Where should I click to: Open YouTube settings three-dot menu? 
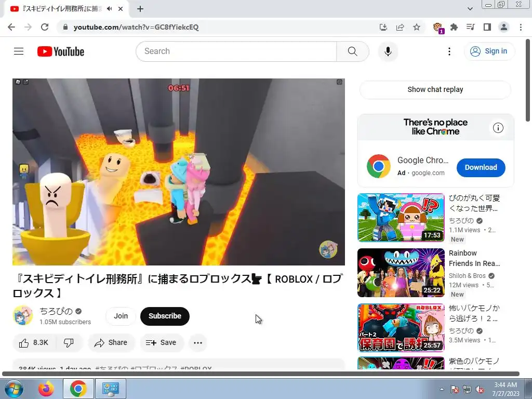coord(449,51)
